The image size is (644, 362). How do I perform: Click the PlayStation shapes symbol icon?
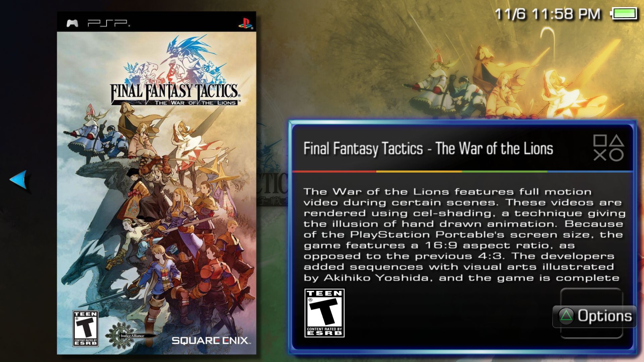(x=608, y=148)
